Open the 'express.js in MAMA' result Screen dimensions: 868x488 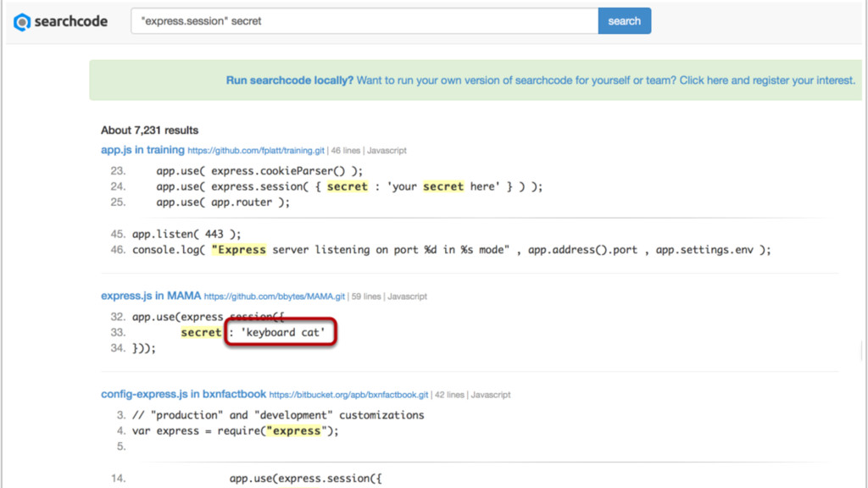[151, 296]
